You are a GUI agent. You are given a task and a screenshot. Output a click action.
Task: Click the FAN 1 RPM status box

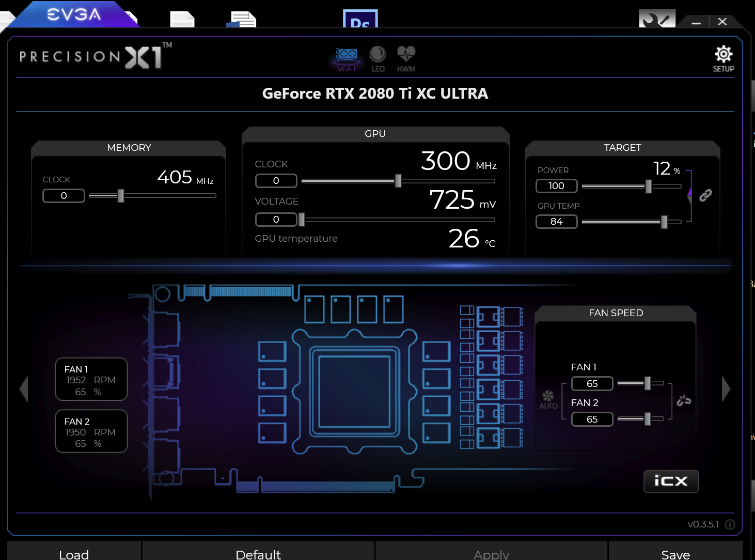(91, 379)
